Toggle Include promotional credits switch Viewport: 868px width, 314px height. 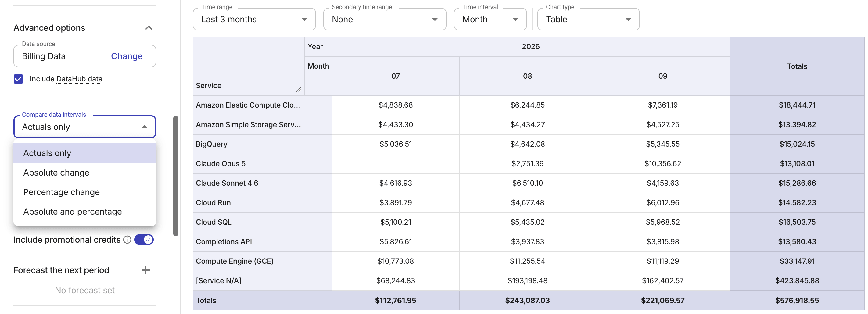click(144, 240)
